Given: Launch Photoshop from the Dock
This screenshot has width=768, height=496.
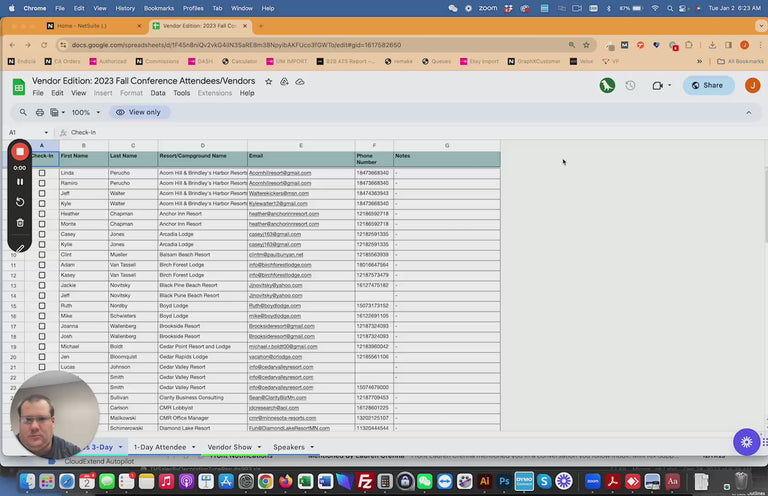Looking at the screenshot, I should (504, 482).
